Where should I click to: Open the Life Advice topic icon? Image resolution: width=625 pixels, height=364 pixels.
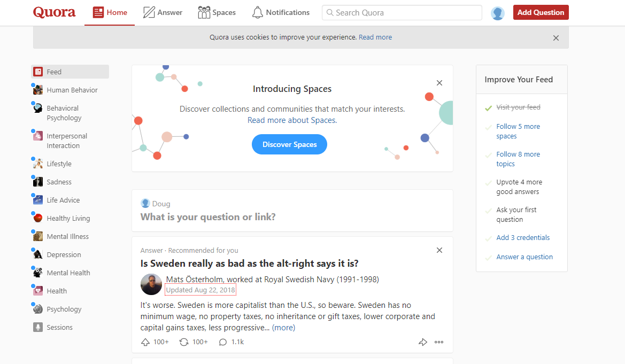coord(38,200)
